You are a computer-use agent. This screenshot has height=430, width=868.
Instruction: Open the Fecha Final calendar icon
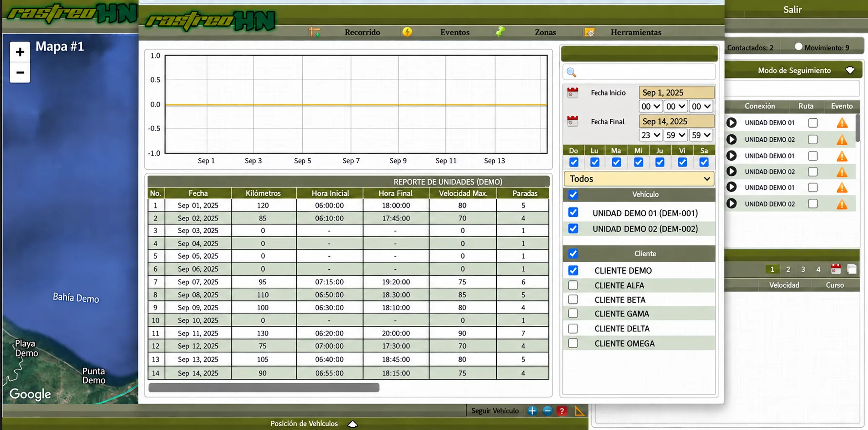point(573,121)
